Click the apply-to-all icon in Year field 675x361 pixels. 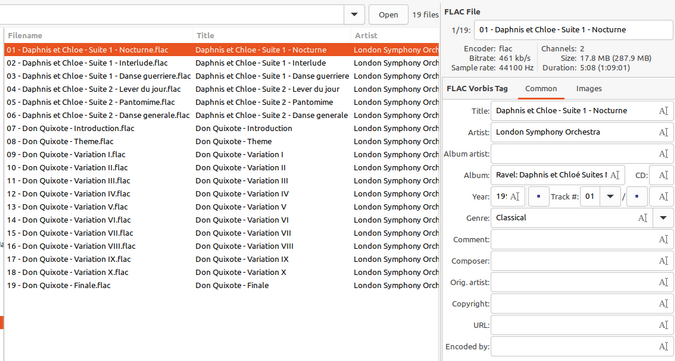pyautogui.click(x=515, y=197)
